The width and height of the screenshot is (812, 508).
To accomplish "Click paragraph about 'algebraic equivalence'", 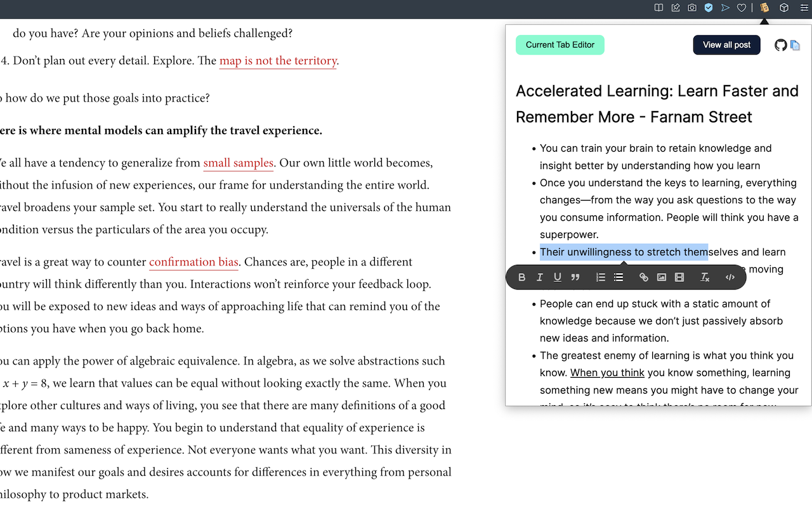I will tap(226, 427).
